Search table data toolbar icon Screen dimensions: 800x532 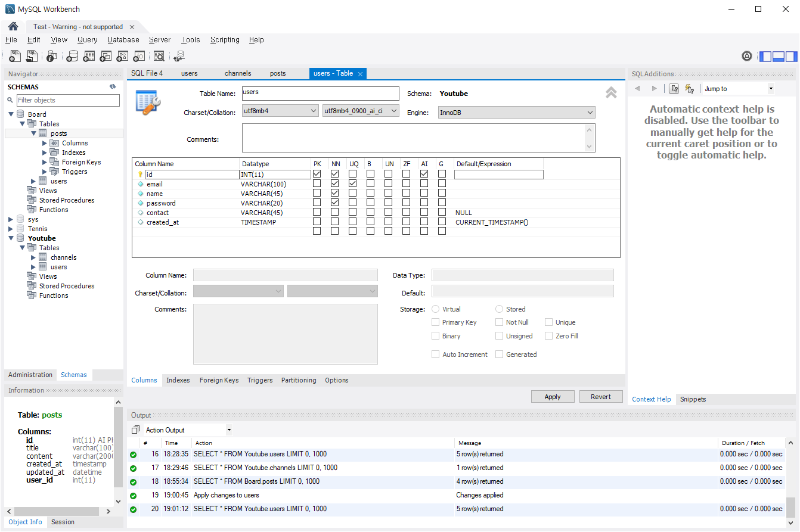pos(159,56)
